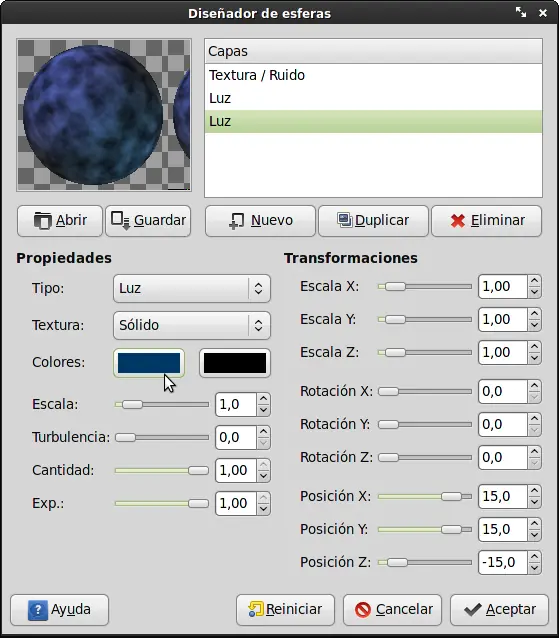Decrease the Posición Z value with the down arrow
The image size is (559, 638).
coord(534,568)
